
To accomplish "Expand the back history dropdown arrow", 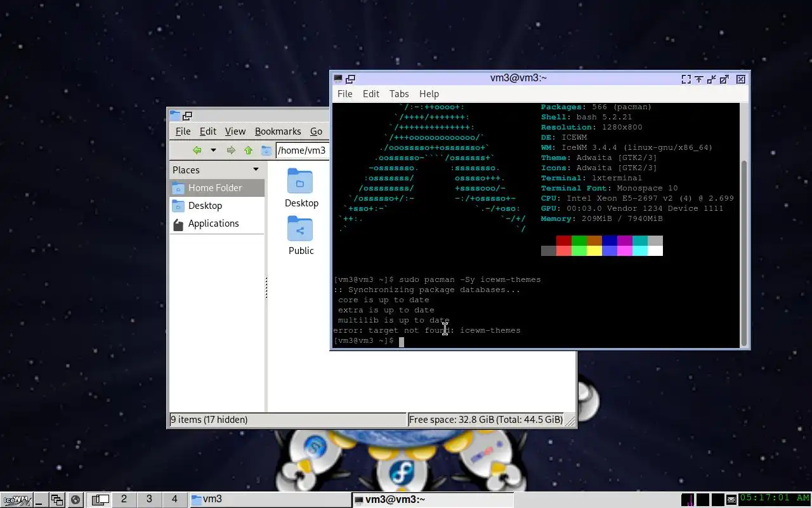I will [x=213, y=150].
